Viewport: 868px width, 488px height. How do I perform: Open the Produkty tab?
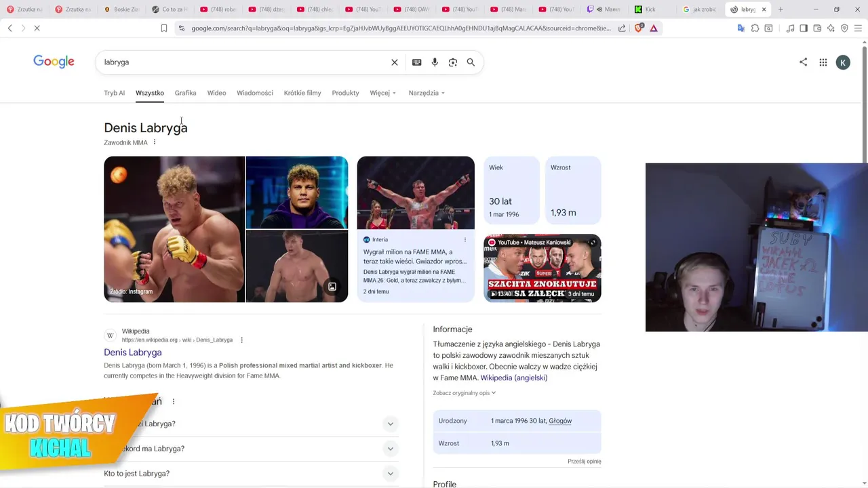[345, 93]
